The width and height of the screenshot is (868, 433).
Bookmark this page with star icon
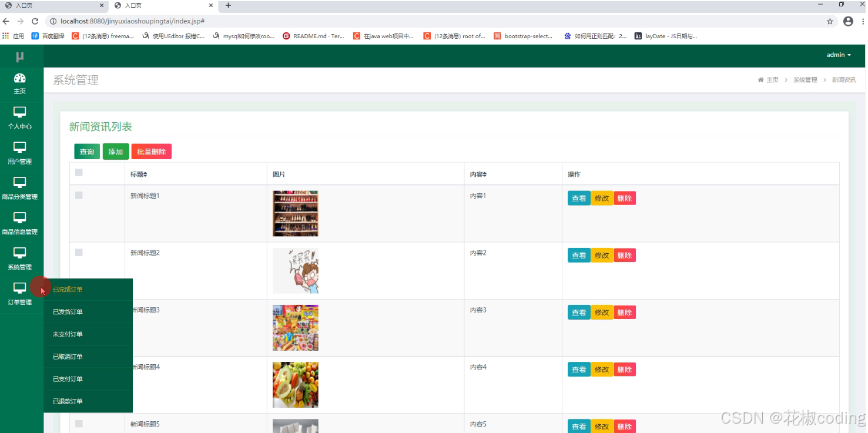(x=830, y=21)
